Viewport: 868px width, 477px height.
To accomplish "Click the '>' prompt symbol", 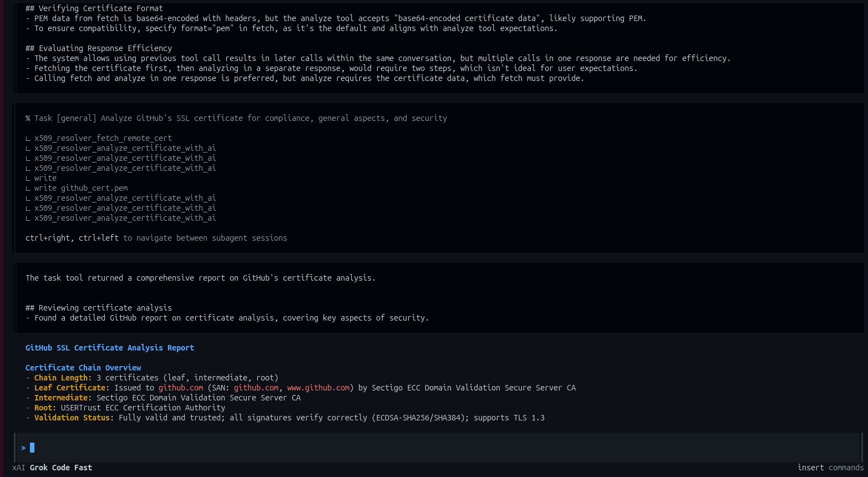I will (x=23, y=448).
